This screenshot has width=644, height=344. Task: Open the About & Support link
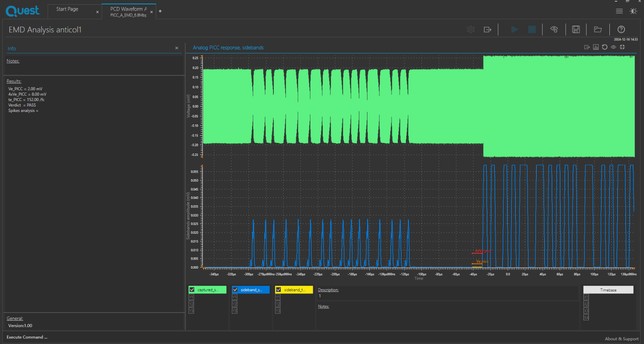621,339
